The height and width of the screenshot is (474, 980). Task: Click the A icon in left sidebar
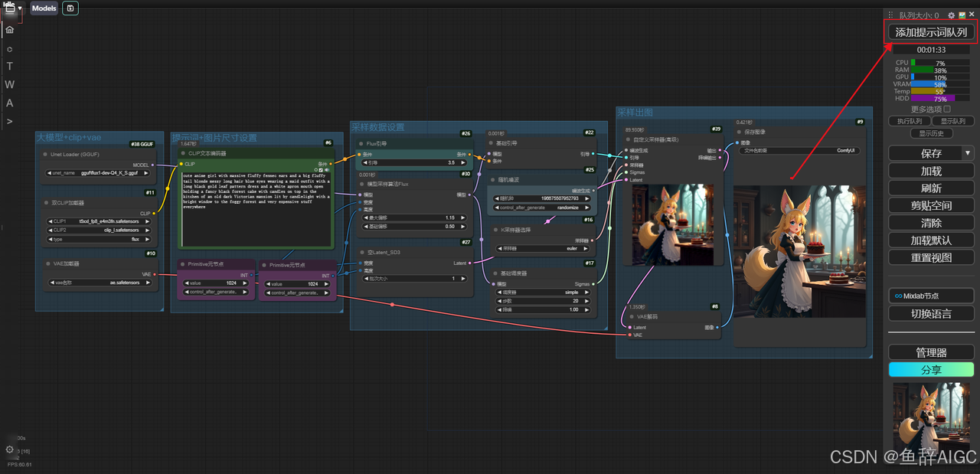pos(9,103)
